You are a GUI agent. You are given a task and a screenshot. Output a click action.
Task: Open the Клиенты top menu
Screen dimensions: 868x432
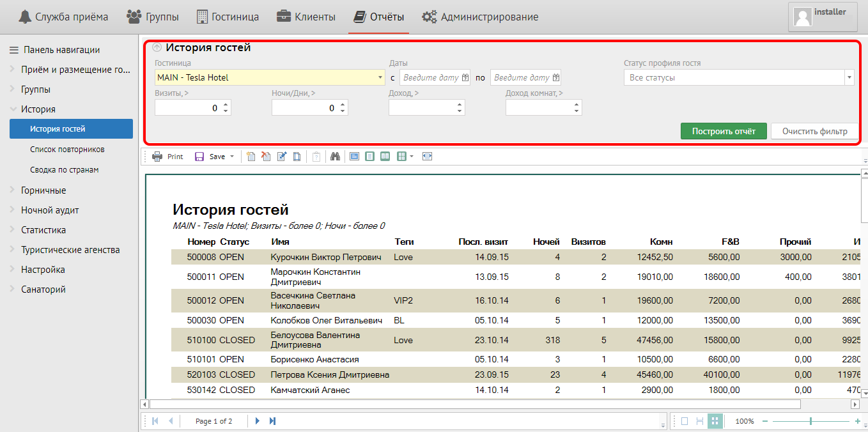(306, 17)
